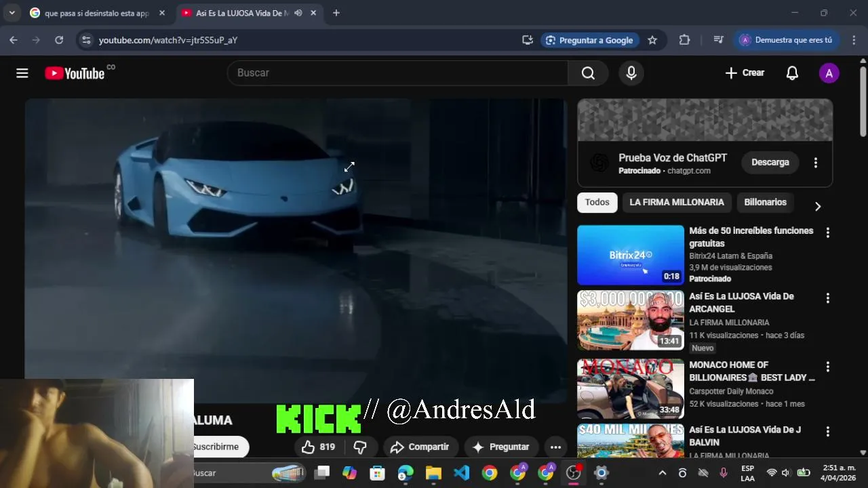
Task: Open video titled Así Es La LUJOSA Vida De ARCANGEL
Action: tap(741, 303)
